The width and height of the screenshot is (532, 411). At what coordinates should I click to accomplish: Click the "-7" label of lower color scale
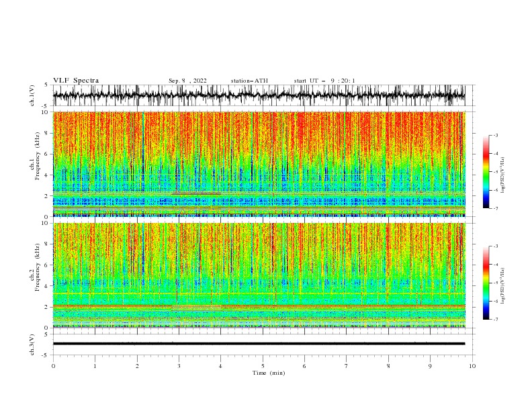point(496,319)
